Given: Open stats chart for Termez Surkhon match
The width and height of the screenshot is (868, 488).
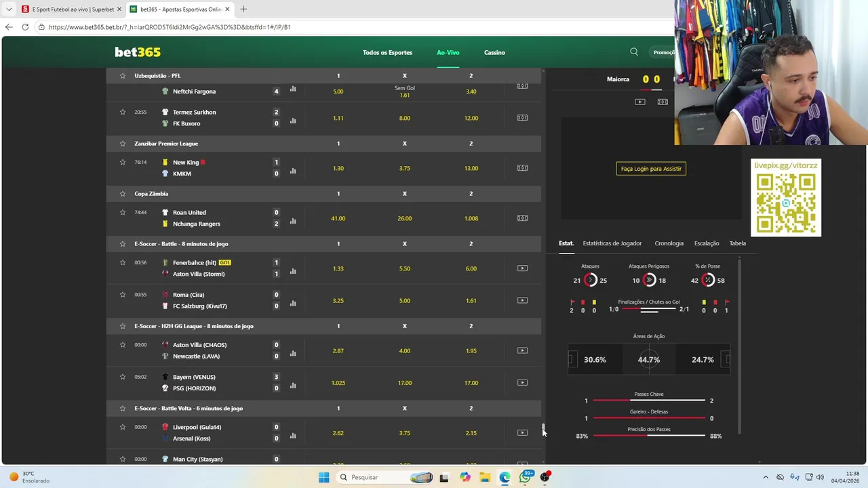Looking at the screenshot, I should tap(293, 121).
